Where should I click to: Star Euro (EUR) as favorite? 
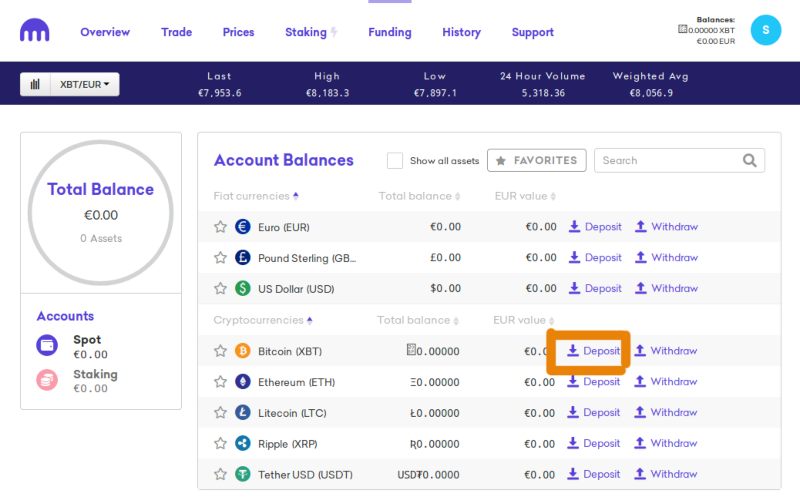(220, 227)
